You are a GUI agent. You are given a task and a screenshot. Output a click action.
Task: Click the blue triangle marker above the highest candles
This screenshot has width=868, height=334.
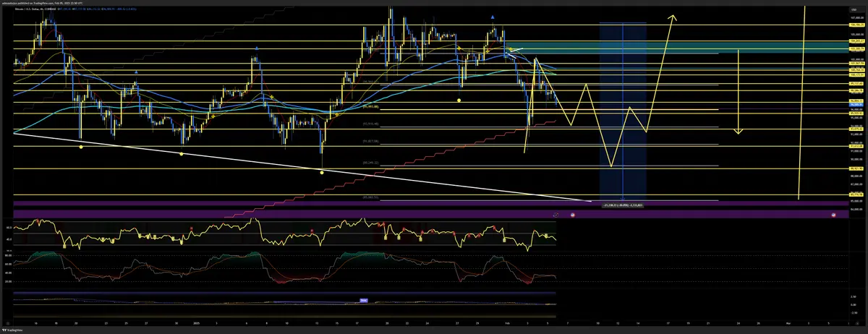pyautogui.click(x=493, y=16)
